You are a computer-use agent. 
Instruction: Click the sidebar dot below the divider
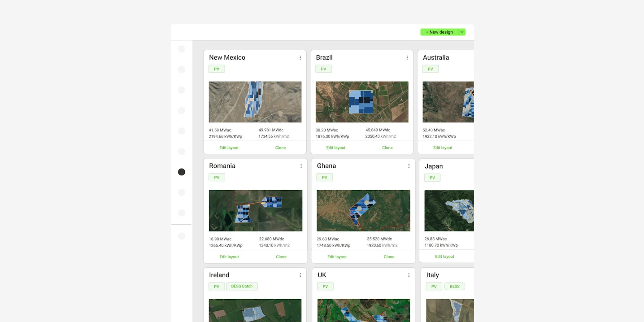point(182,236)
